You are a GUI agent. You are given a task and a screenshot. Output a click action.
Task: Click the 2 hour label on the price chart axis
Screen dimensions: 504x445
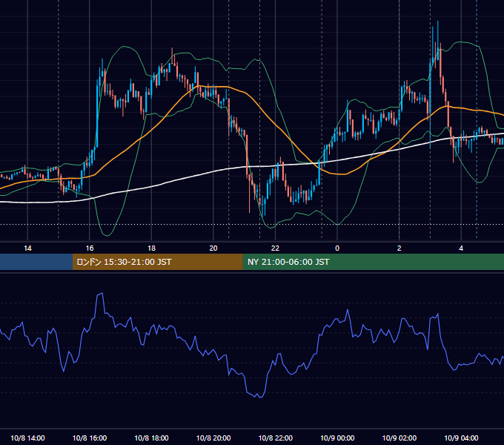click(399, 248)
